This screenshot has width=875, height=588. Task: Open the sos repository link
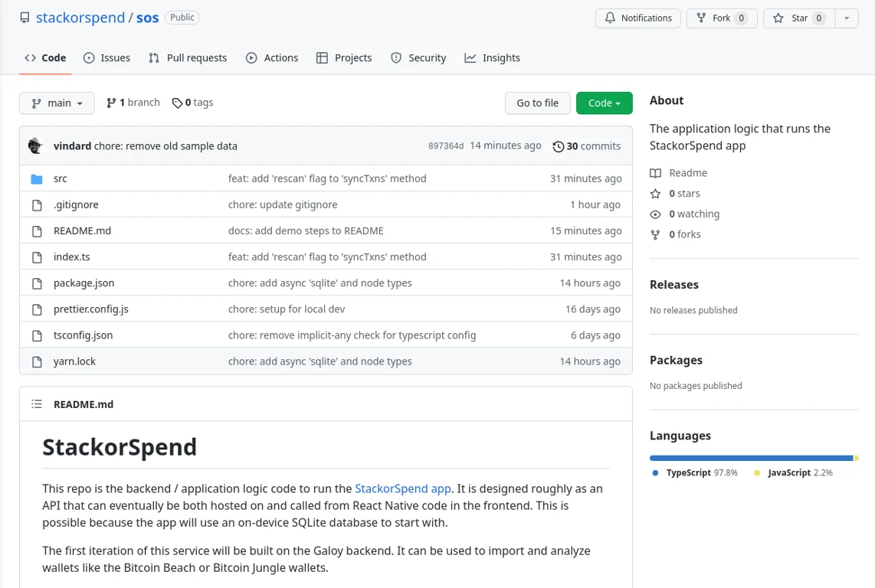click(x=147, y=18)
